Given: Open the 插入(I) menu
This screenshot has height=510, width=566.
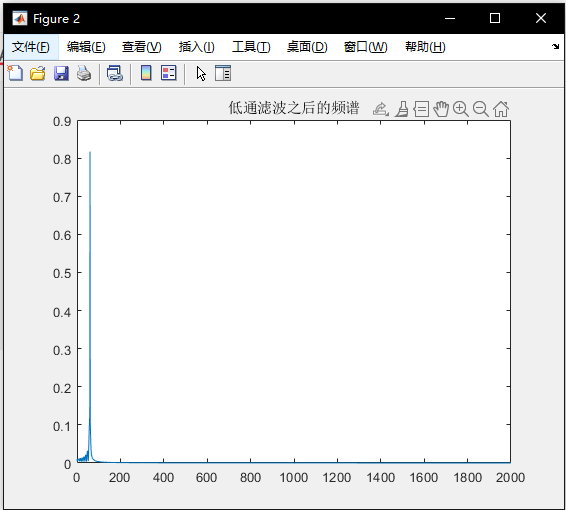Looking at the screenshot, I should (196, 47).
